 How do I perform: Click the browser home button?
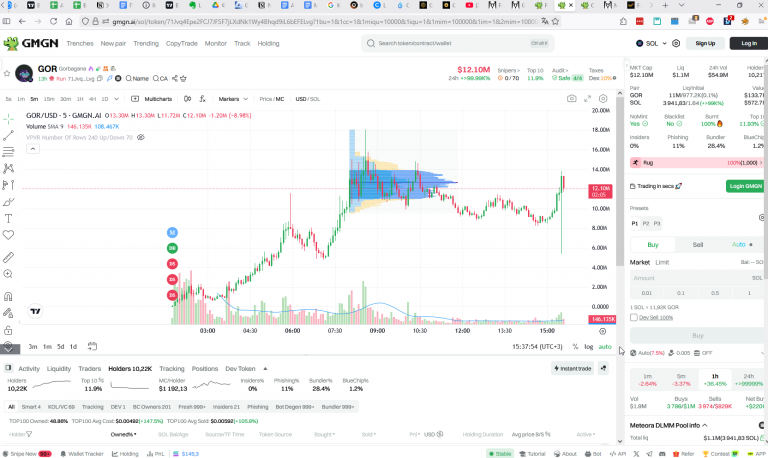[69, 22]
